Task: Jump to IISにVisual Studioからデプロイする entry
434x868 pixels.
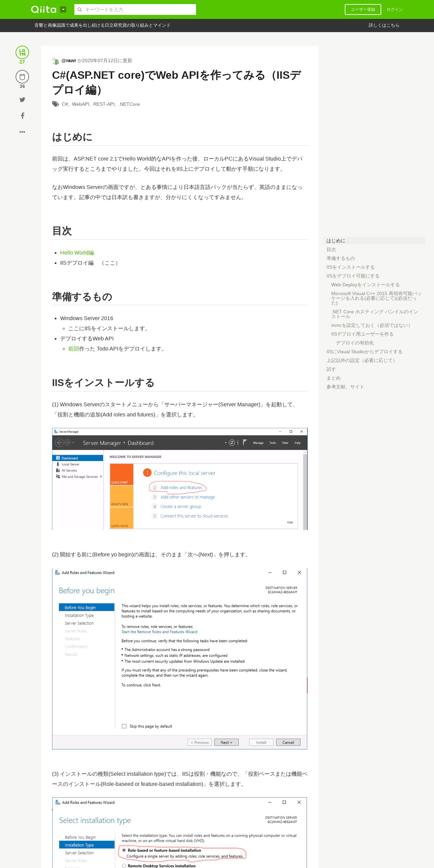Action: [x=364, y=352]
